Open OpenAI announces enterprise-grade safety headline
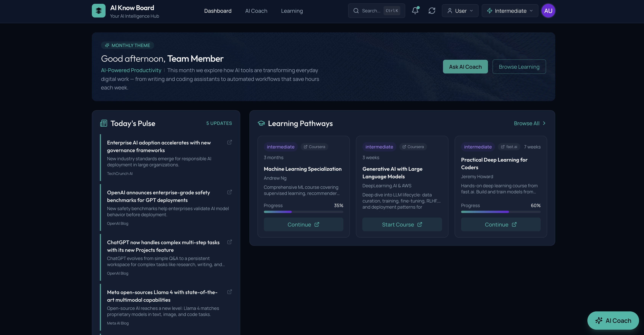644x335 pixels. 158,196
